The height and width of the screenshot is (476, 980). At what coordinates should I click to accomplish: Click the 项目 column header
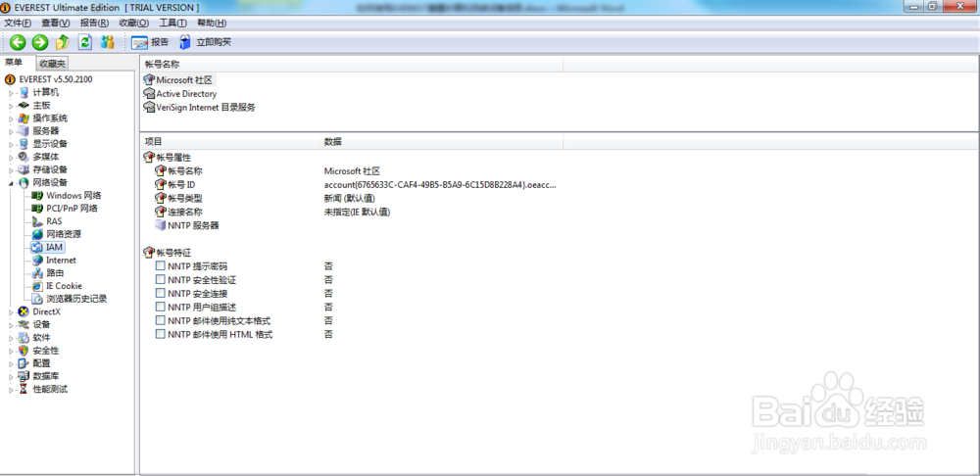point(230,142)
